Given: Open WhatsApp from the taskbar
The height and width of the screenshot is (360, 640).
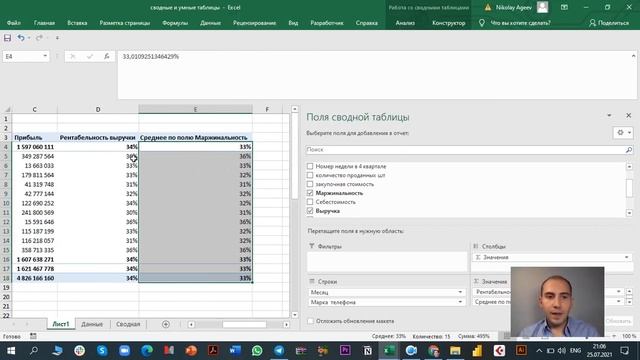Looking at the screenshot, I should [x=257, y=351].
